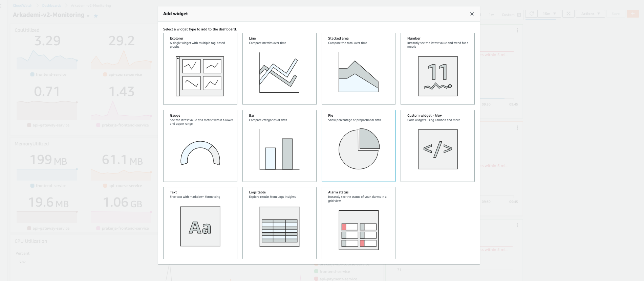Image resolution: width=644 pixels, height=281 pixels.
Task: Click the Bar chart illustration
Action: pos(279,149)
